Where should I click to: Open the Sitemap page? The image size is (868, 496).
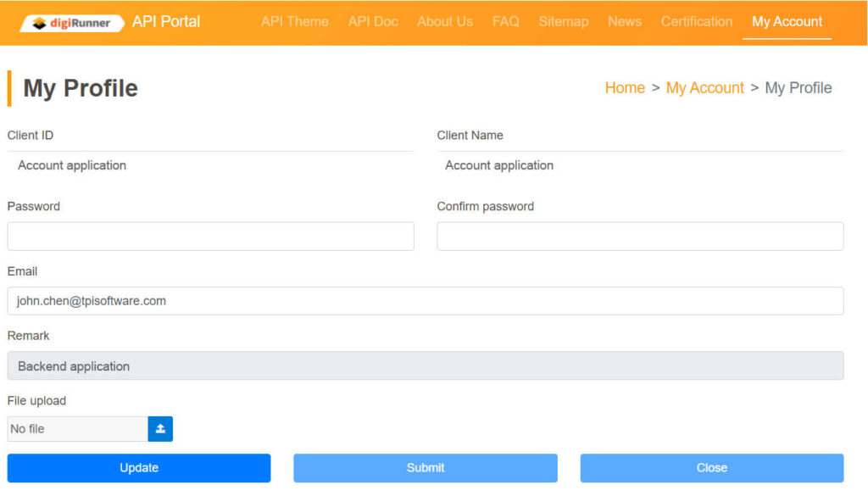point(563,22)
